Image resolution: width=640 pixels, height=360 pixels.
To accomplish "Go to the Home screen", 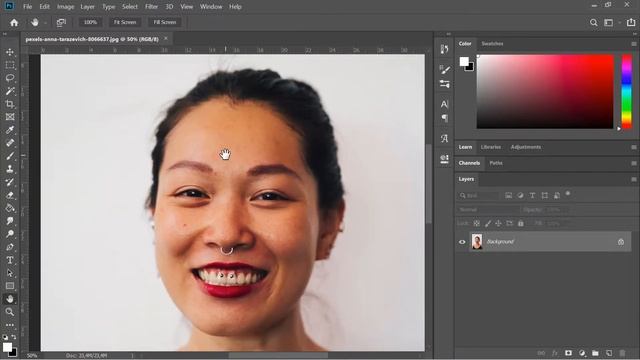I will (x=14, y=22).
